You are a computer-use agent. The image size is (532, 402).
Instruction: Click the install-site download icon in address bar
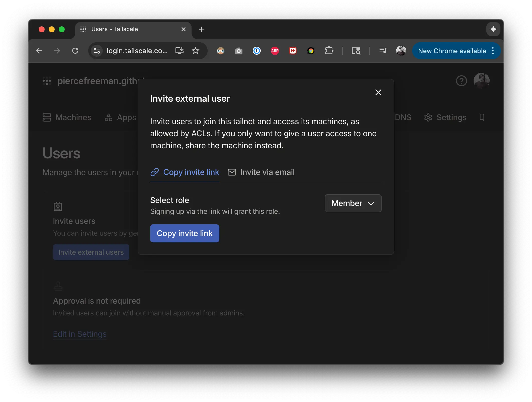180,51
